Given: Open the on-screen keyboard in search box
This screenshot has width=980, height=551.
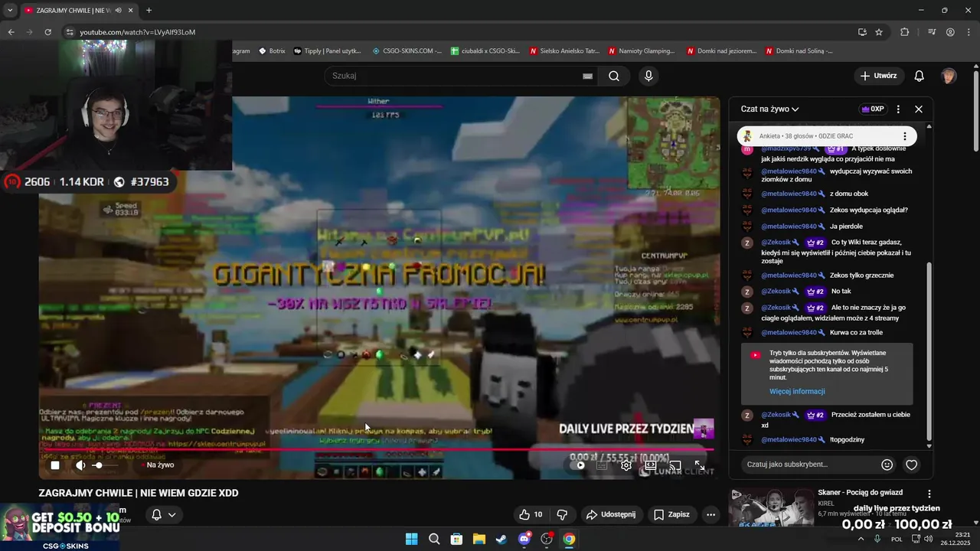Looking at the screenshot, I should pos(587,76).
